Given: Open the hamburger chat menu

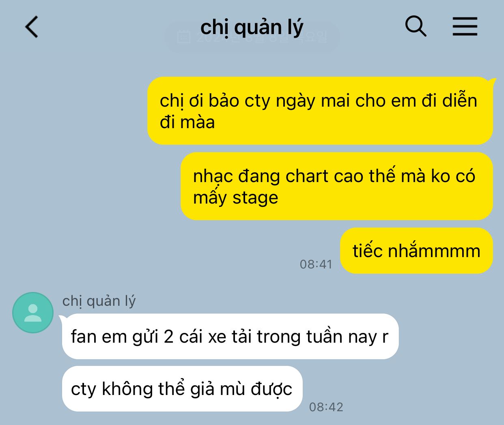Looking at the screenshot, I should point(465,27).
